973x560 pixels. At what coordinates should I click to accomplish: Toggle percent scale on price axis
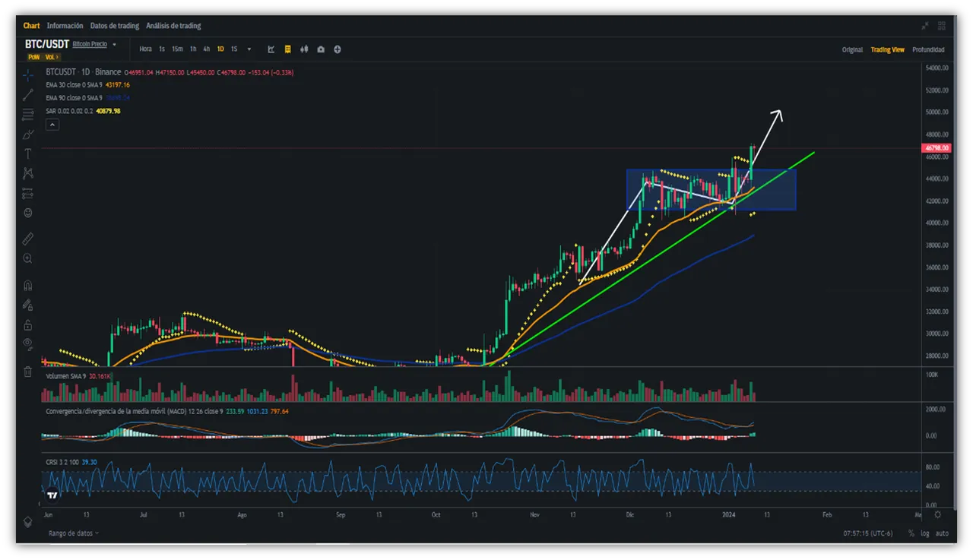[x=911, y=533]
